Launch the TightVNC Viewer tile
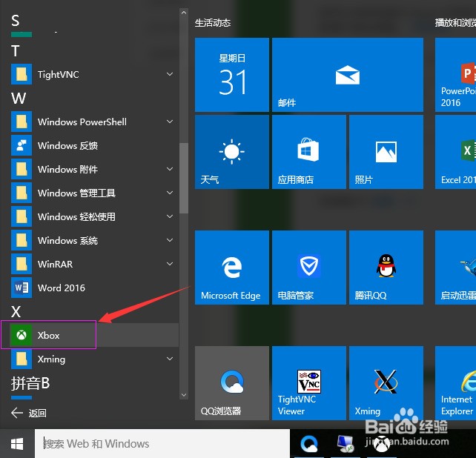476x458 pixels. click(309, 383)
